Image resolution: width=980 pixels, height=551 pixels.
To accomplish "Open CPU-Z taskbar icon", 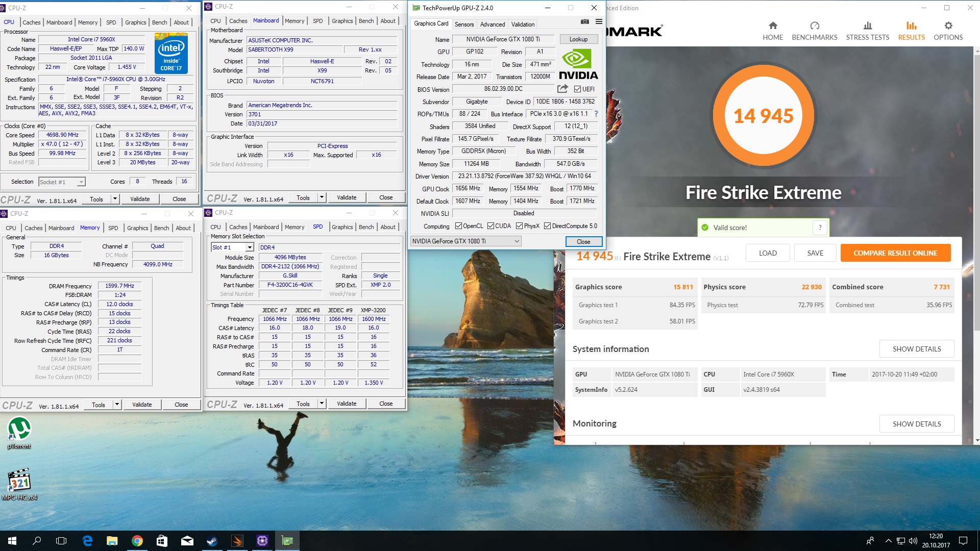I will click(262, 541).
